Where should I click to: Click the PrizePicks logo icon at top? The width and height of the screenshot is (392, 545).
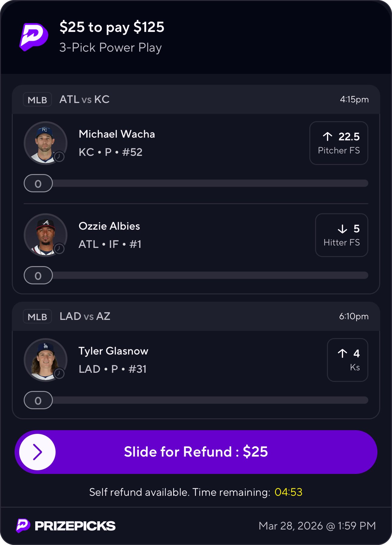34,37
